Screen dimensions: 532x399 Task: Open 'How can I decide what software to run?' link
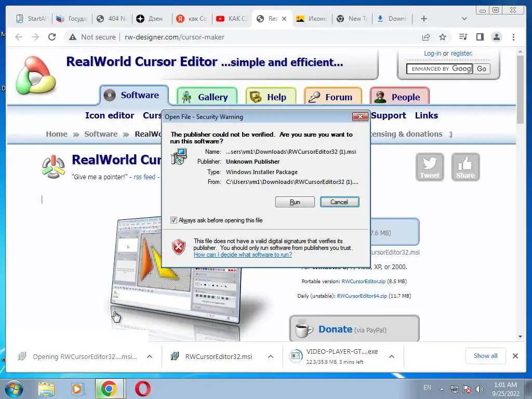tap(243, 255)
